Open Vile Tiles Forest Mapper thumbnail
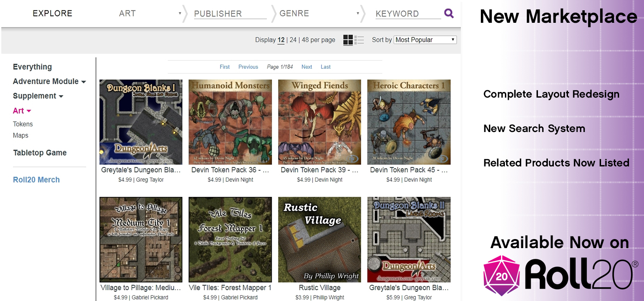Viewport: 644px width, 301px height. coord(230,240)
